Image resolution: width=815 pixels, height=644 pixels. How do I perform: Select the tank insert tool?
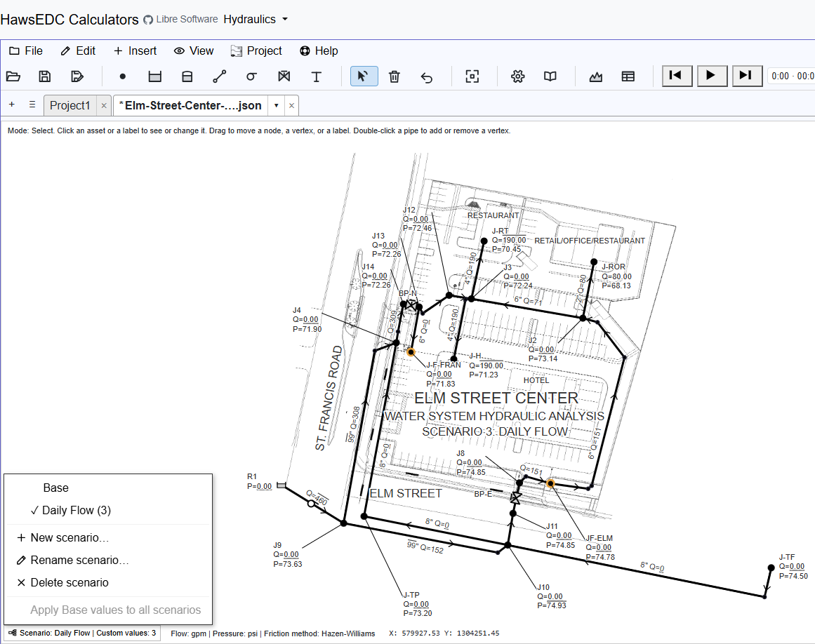coord(187,76)
